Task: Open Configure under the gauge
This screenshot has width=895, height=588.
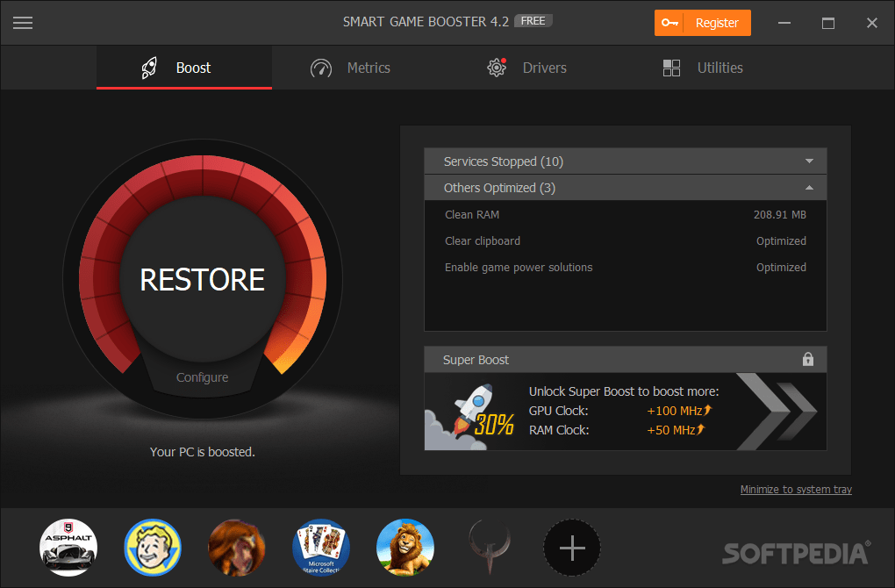Action: [x=202, y=377]
